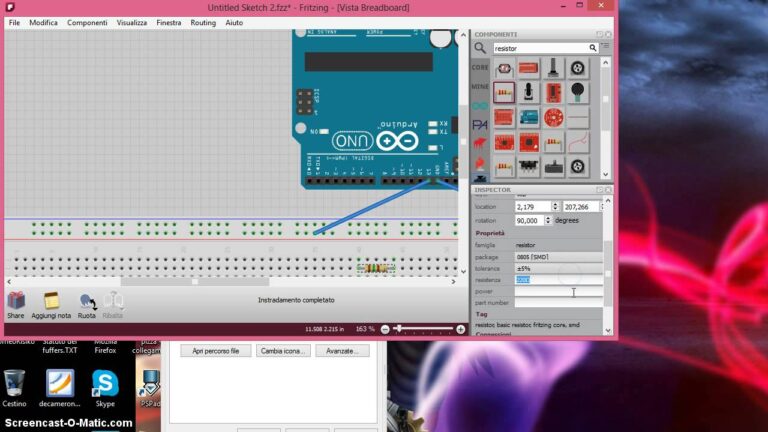This screenshot has height=432, width=768.
Task: Step the location X value spinner
Action: click(555, 207)
